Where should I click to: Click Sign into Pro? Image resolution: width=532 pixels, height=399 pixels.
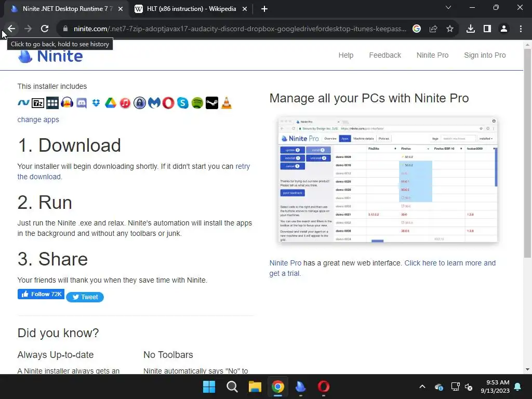[x=485, y=55]
